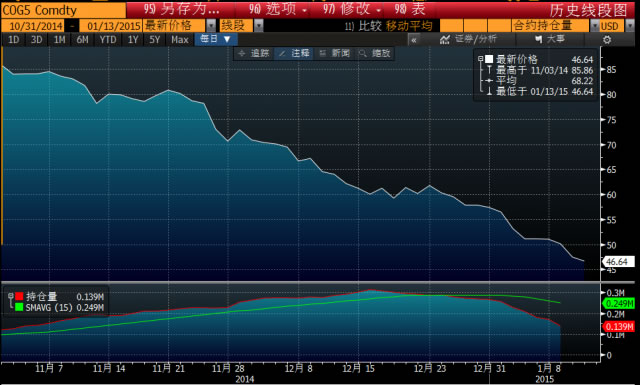Expand the 最新价格 price field dropdown
The height and width of the screenshot is (385, 640).
[211, 26]
